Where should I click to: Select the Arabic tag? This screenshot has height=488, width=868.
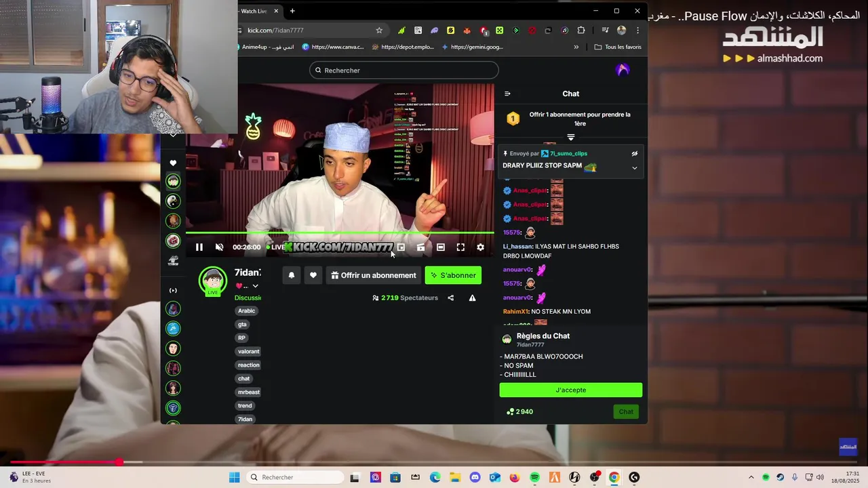[247, 310]
